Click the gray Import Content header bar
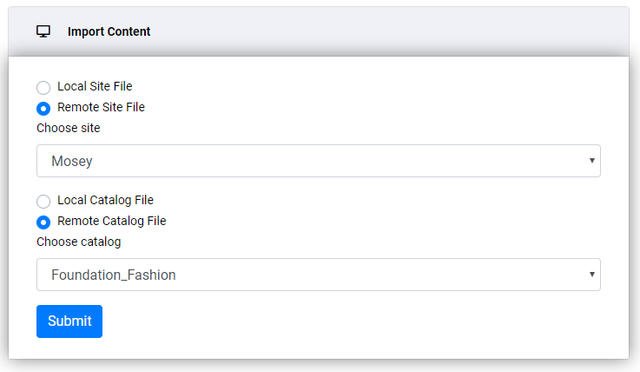 tap(319, 31)
